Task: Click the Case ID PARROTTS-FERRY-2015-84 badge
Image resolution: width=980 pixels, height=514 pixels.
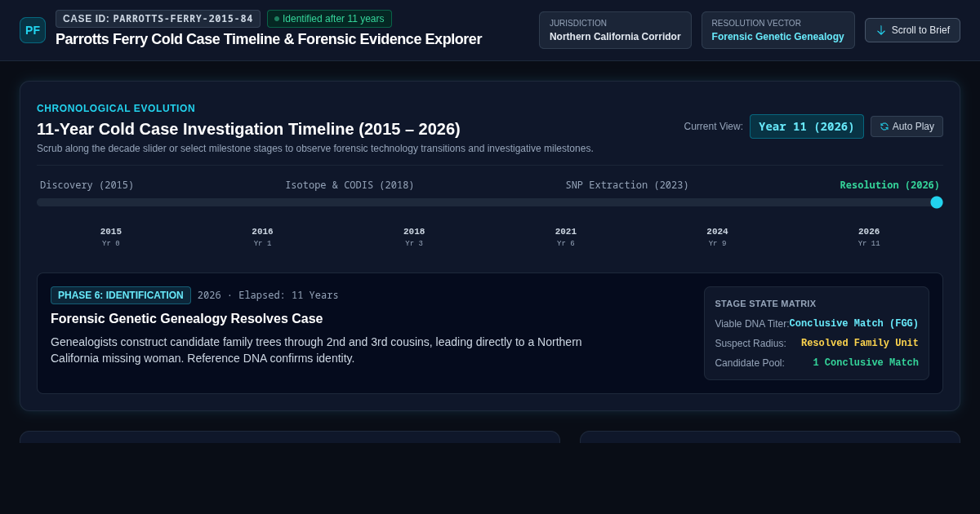Action: point(158,19)
